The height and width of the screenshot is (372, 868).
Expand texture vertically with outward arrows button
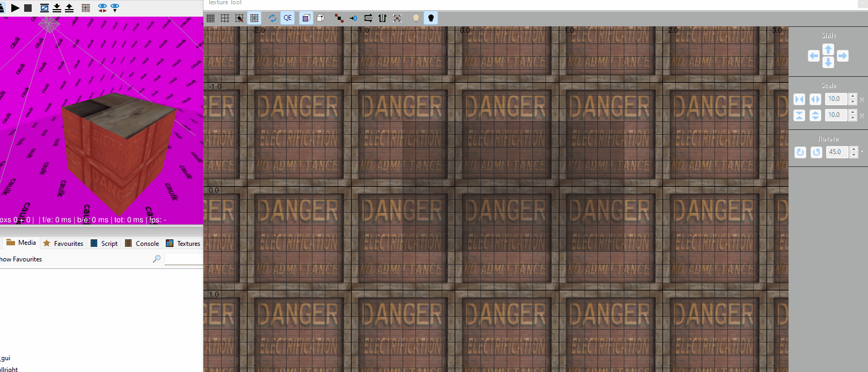pos(815,115)
